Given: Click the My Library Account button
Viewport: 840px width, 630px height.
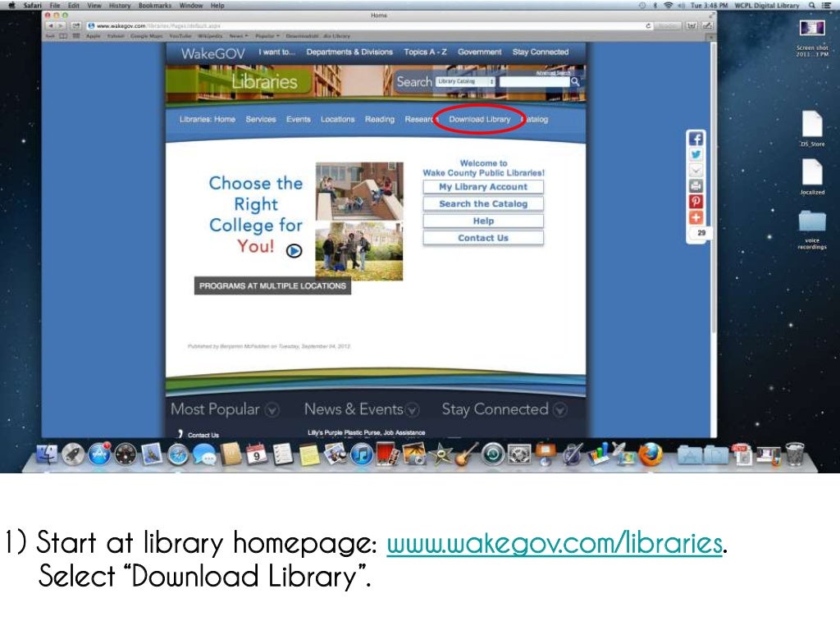Looking at the screenshot, I should 483,186.
